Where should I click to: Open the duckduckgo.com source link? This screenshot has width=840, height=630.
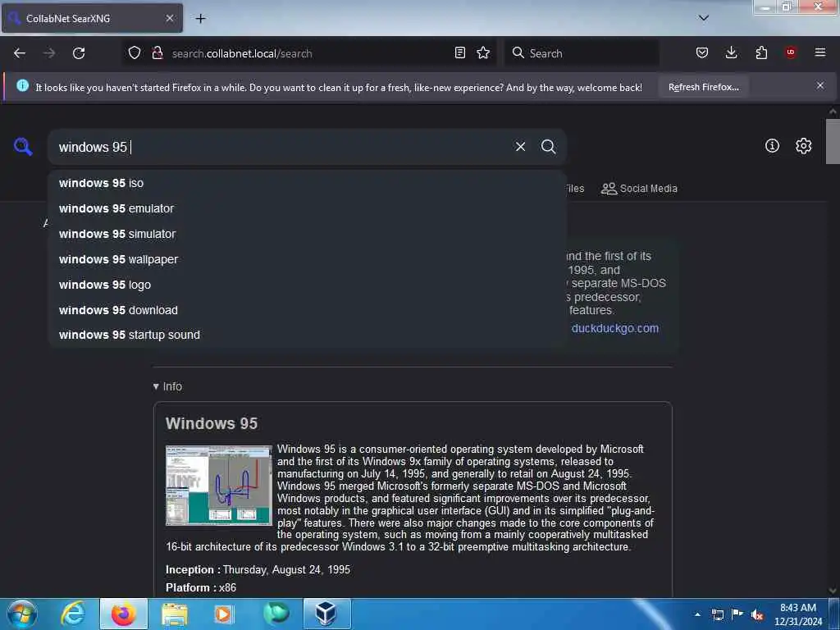615,328
